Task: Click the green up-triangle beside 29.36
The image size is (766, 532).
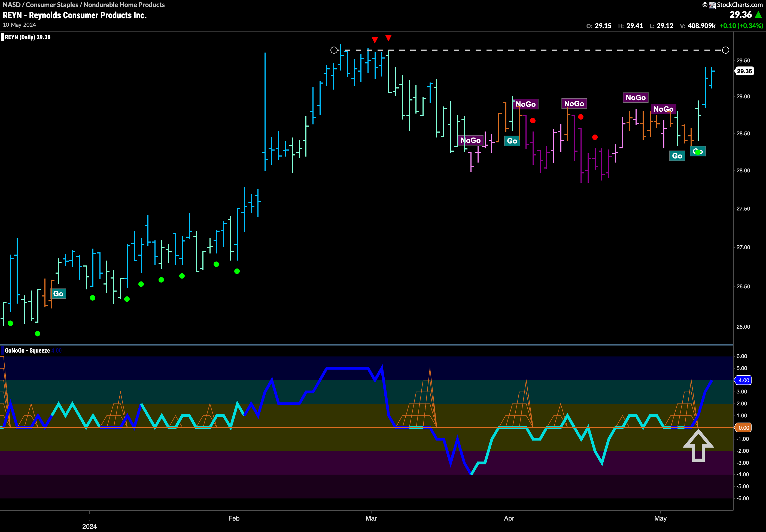Action: tap(758, 14)
